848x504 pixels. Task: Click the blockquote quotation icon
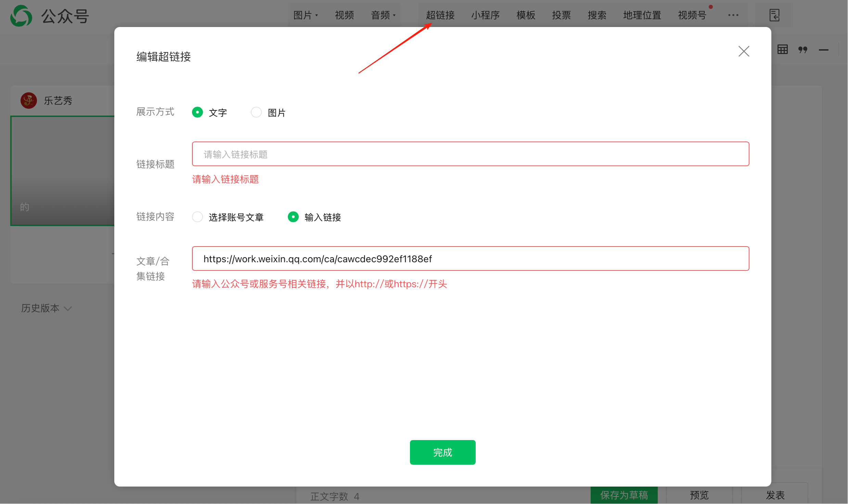[x=802, y=50]
